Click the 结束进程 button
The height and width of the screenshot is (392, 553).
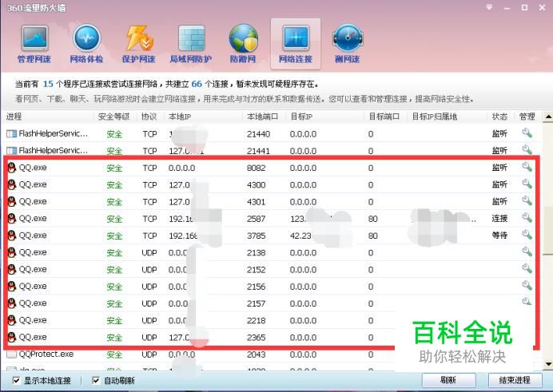515,380
